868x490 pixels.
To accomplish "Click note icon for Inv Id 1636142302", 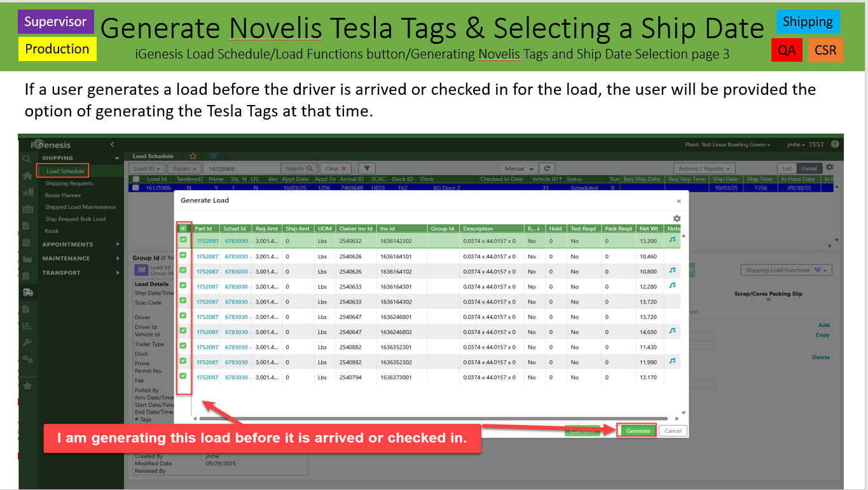I will coord(672,240).
